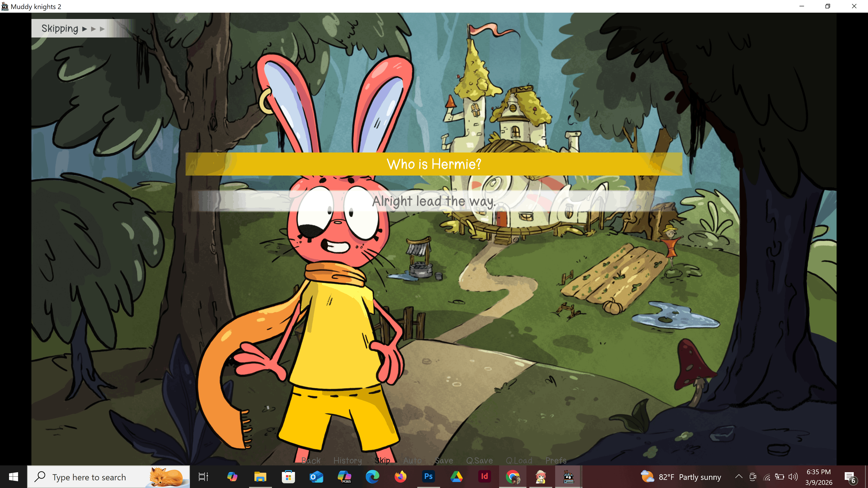Toggle Skip in the quick menu

(x=382, y=460)
